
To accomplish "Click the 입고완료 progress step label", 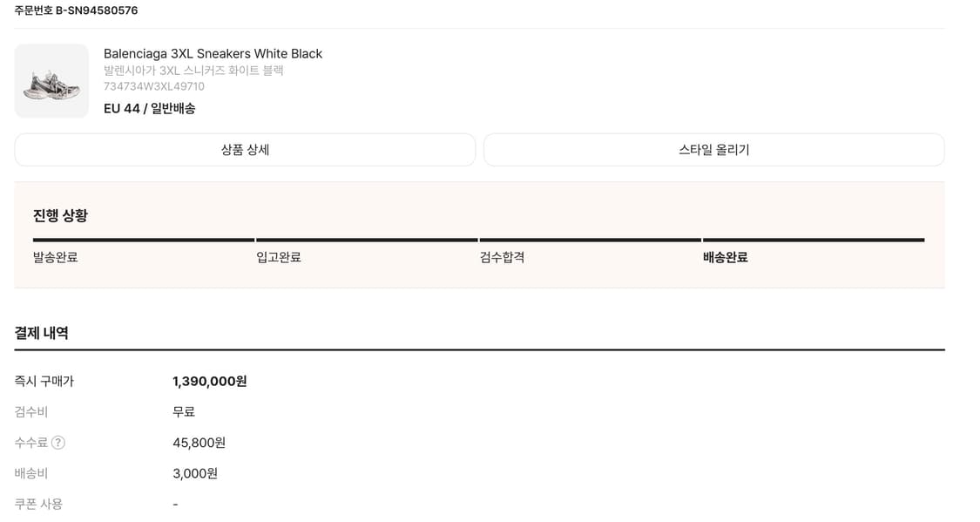I will click(x=277, y=257).
